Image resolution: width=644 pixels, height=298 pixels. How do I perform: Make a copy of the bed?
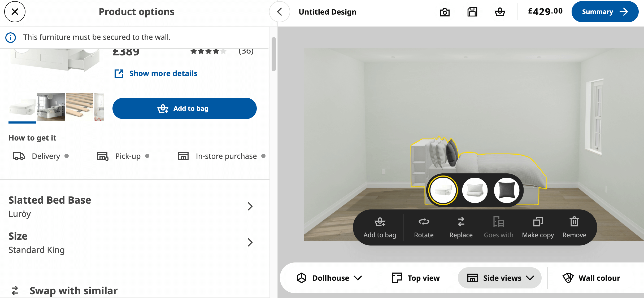point(538,227)
